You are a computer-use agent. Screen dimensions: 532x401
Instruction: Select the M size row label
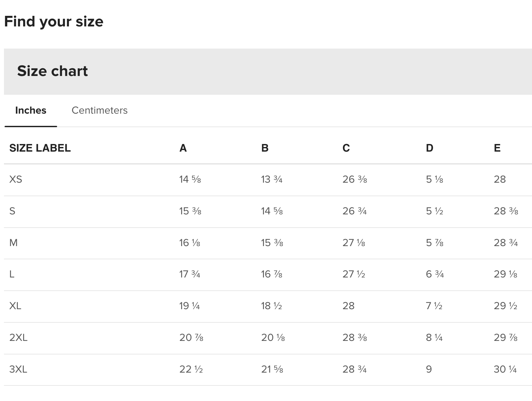[x=14, y=243]
